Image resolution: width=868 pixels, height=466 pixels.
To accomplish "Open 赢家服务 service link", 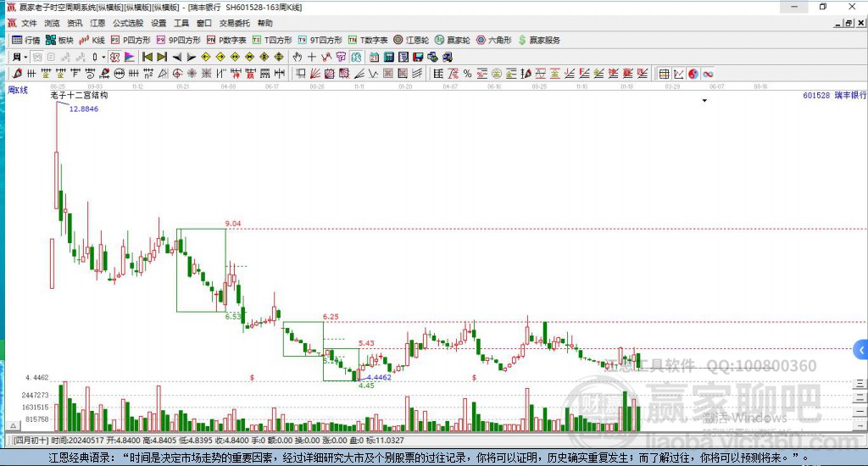I will tap(539, 40).
